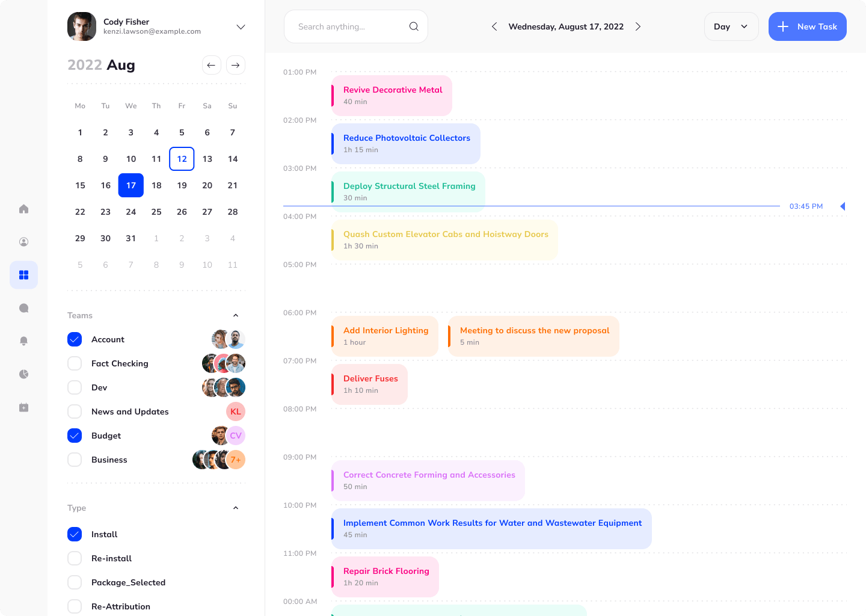Click the search magnifier icon
Viewport: 866px width, 616px height.
tap(414, 26)
